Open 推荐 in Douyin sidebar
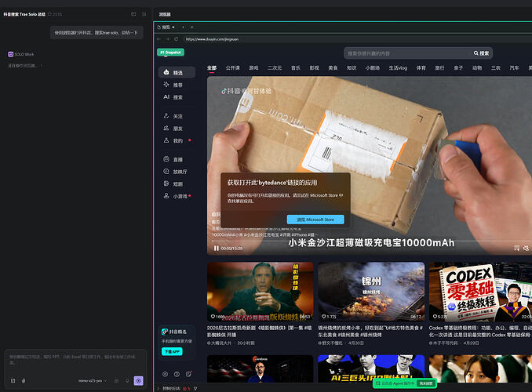Viewport: 532px width, 392px height. pyautogui.click(x=177, y=85)
